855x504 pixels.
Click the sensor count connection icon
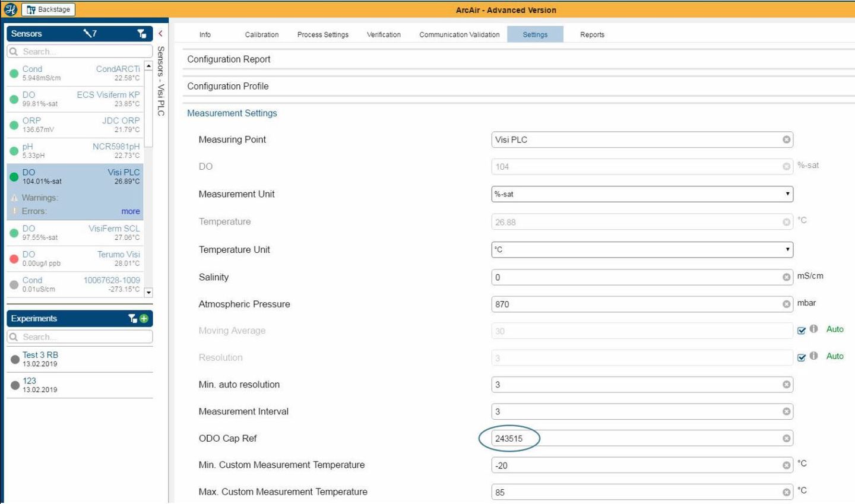[x=90, y=34]
